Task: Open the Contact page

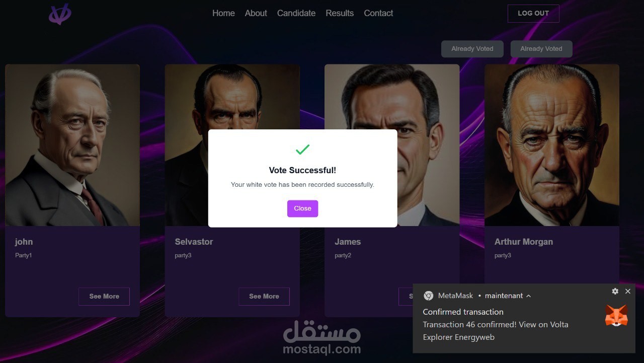Action: 378,13
